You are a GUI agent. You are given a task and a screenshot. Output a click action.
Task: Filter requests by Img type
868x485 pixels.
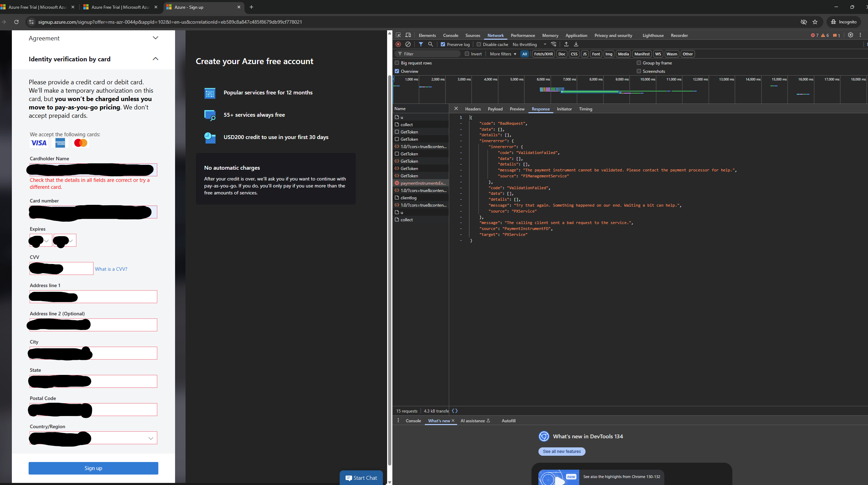click(609, 54)
